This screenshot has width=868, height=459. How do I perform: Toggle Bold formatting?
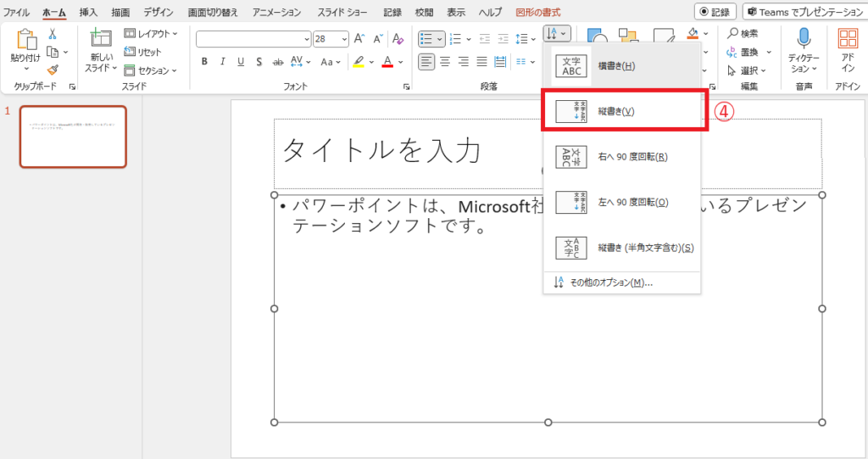204,62
